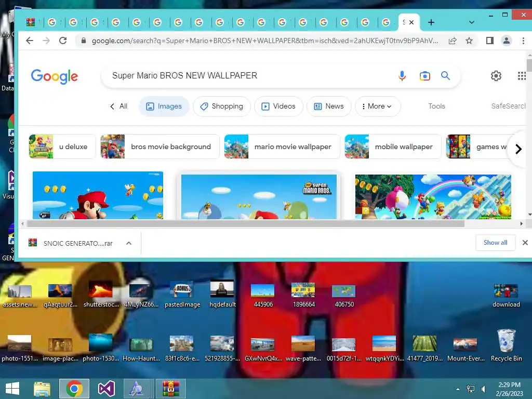Open the Chrome three-dot menu
Image resolution: width=532 pixels, height=399 pixels.
(x=523, y=41)
